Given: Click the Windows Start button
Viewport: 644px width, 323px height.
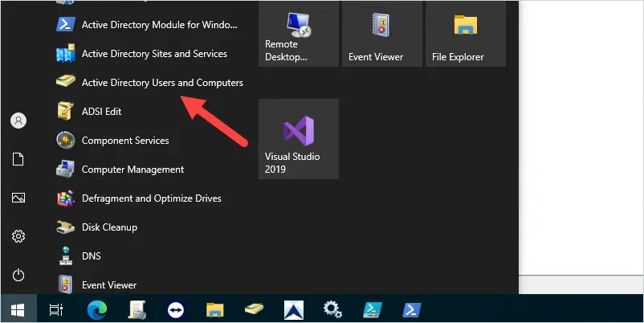Looking at the screenshot, I should point(18,310).
